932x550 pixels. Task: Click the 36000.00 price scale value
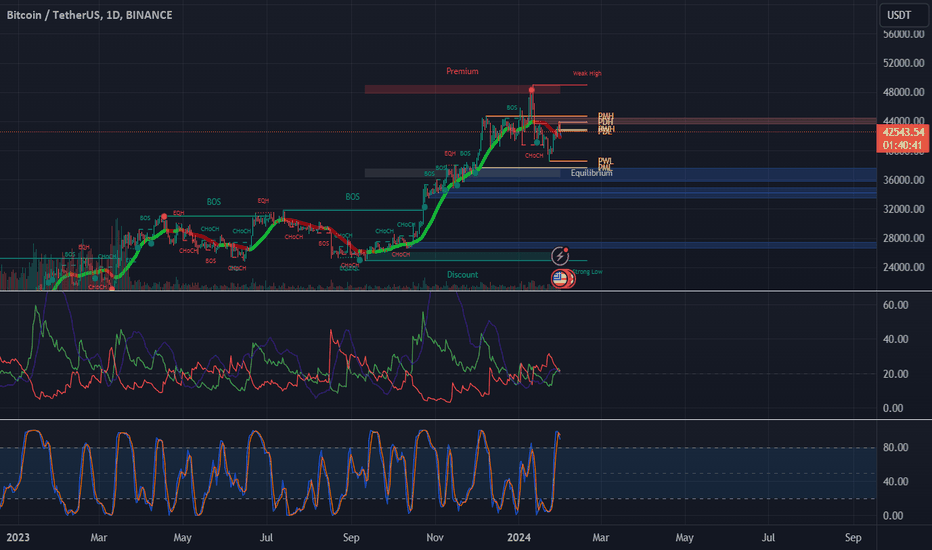(x=903, y=180)
